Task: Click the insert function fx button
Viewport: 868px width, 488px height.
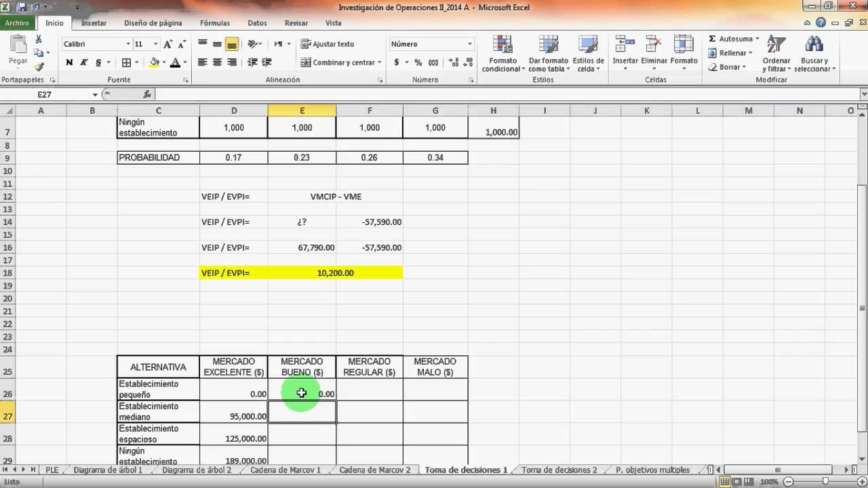Action: tap(147, 95)
